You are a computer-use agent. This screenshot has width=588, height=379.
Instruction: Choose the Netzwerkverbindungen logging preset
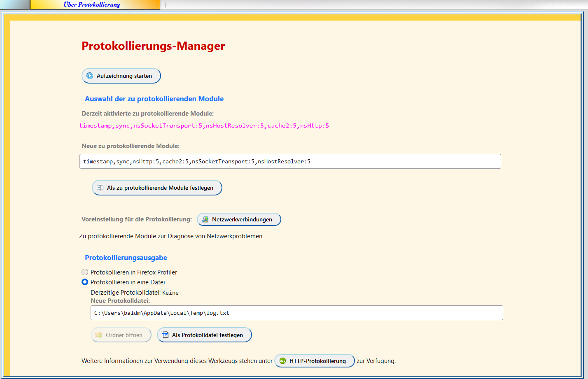tap(239, 219)
